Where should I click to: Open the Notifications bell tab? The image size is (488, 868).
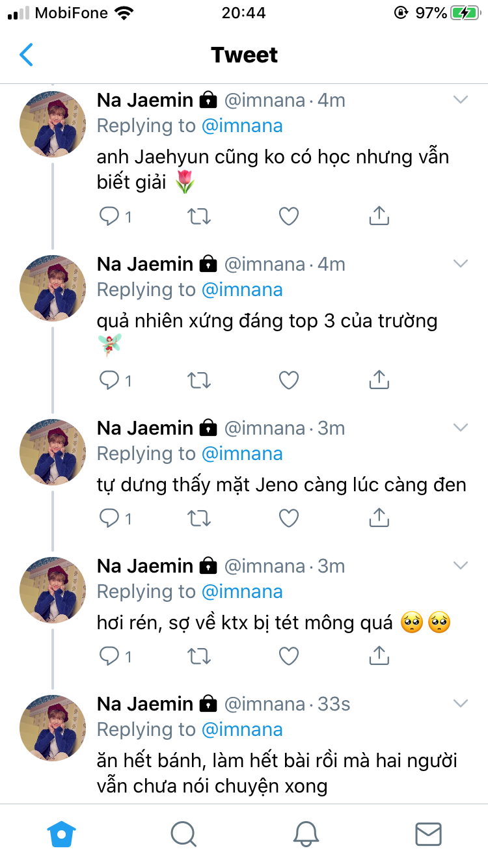pyautogui.click(x=306, y=834)
